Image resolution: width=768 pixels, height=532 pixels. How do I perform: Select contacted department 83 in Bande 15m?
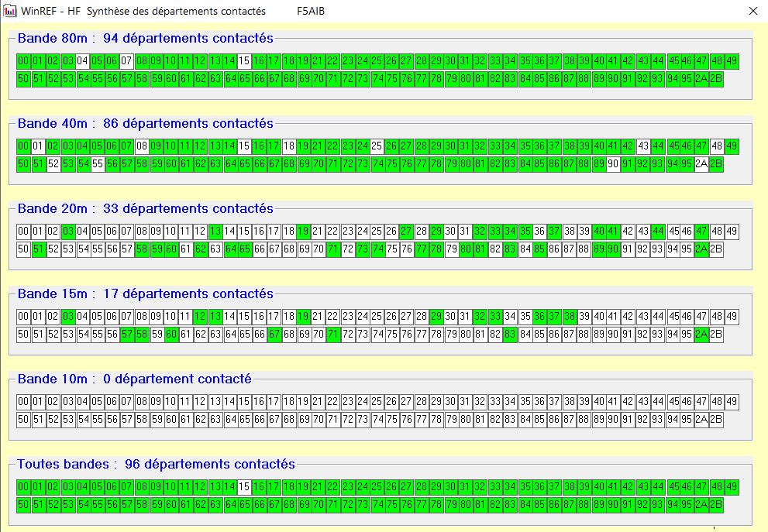509,334
